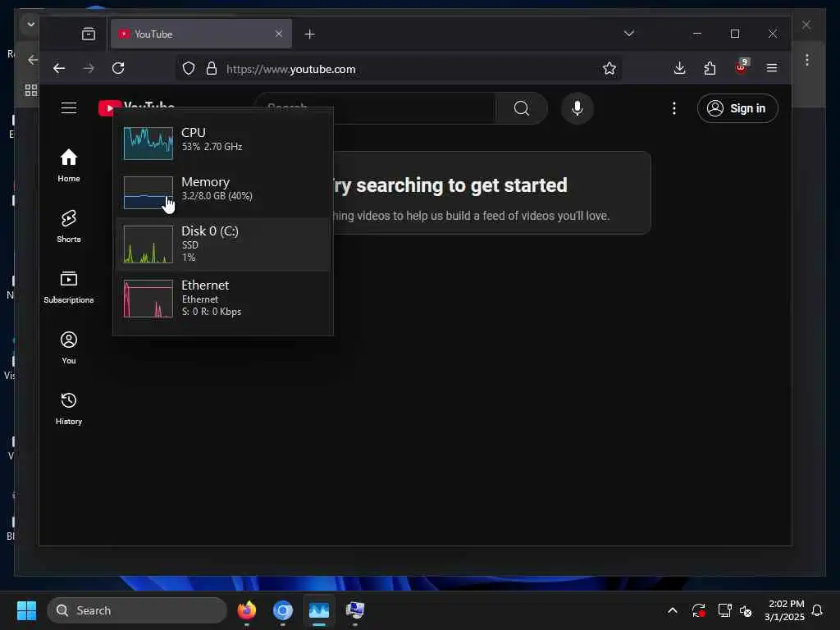Open YouTube guide hamburger menu
The image size is (840, 630).
point(69,108)
